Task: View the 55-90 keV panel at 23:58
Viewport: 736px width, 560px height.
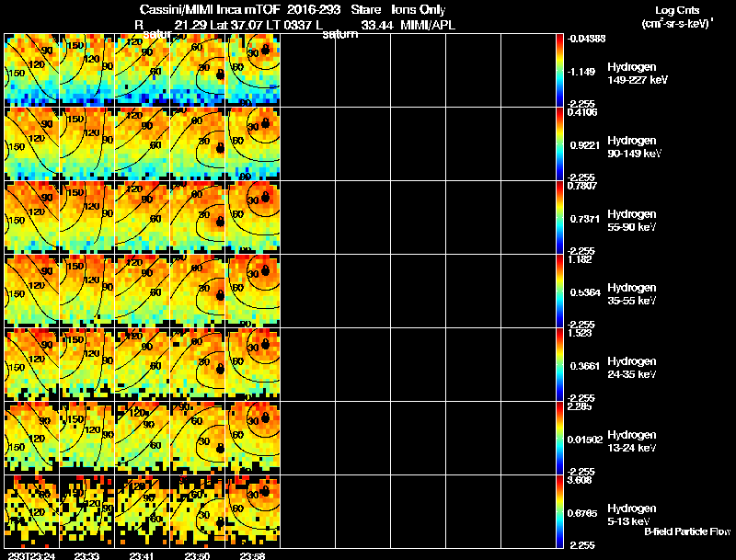Action: [252, 217]
